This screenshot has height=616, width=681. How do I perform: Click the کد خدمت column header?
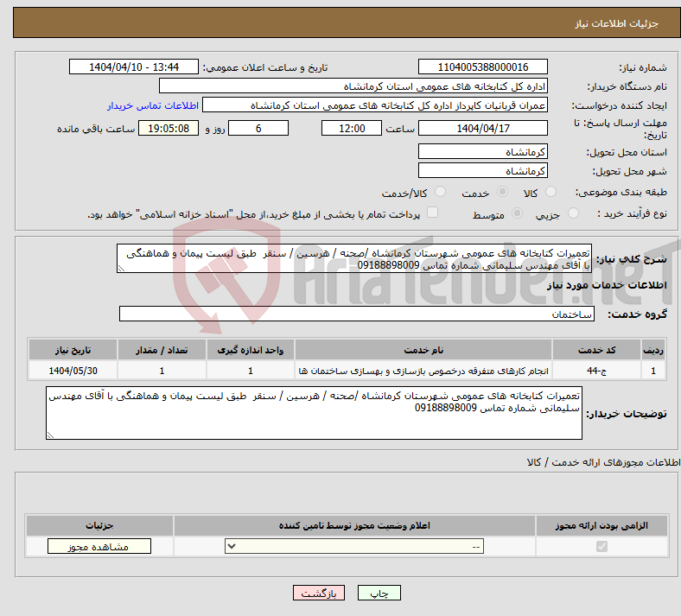[x=597, y=350]
